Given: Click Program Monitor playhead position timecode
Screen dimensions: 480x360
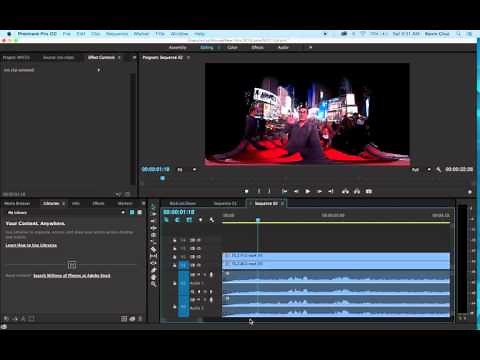Looking at the screenshot, I should (156, 169).
